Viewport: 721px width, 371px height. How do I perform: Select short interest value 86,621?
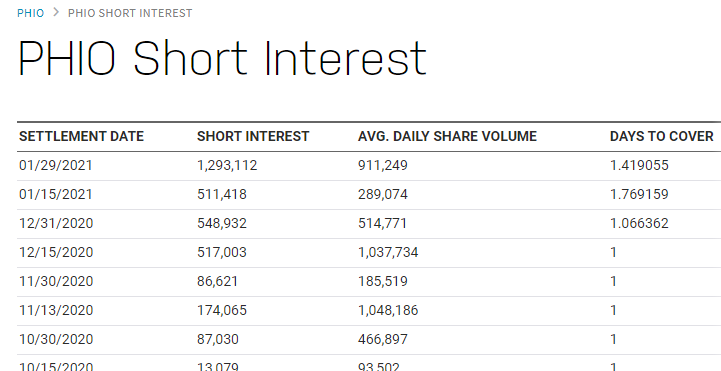click(x=217, y=281)
